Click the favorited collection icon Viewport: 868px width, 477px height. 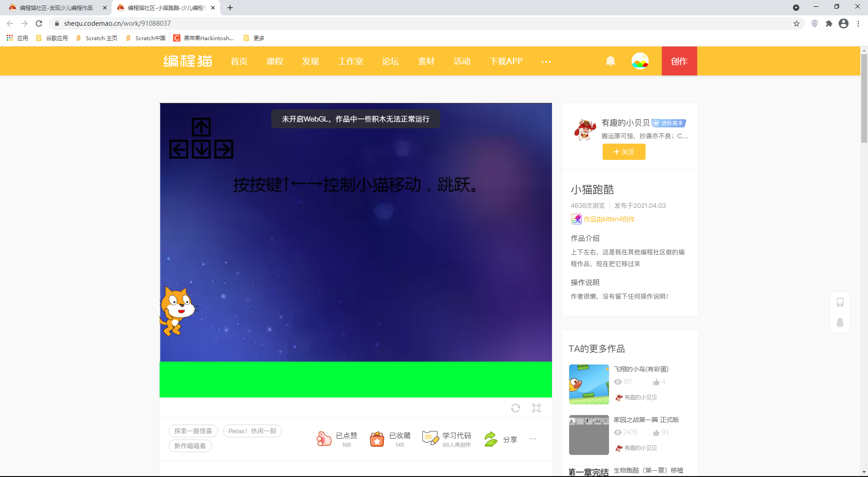(377, 439)
